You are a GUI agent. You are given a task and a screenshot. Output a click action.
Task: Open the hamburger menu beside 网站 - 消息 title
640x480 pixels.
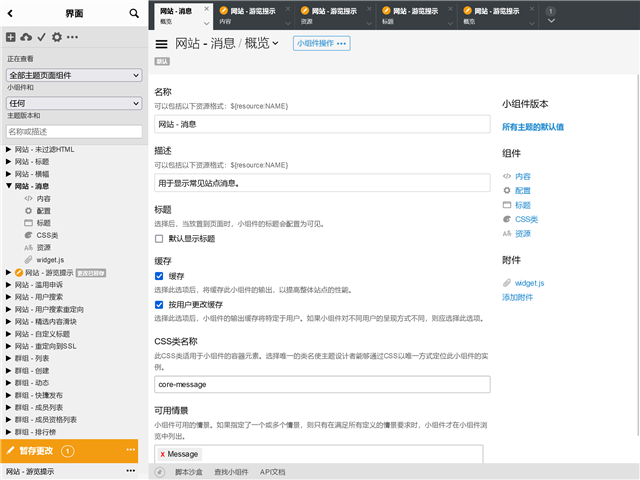(x=161, y=44)
